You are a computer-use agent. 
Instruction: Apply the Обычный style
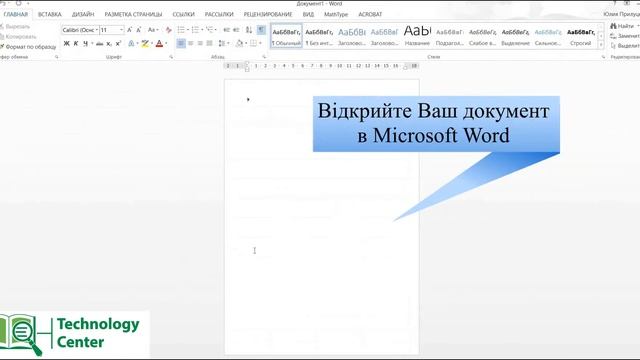click(286, 36)
